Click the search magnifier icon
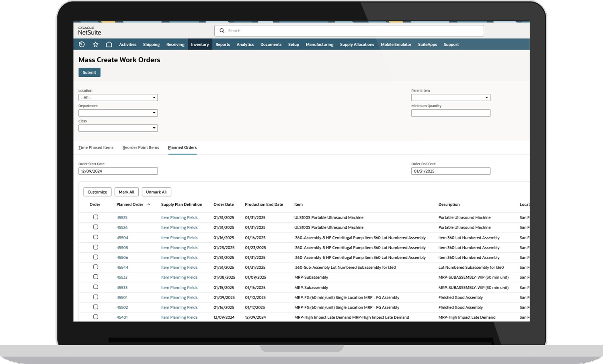603x364 pixels. (222, 31)
